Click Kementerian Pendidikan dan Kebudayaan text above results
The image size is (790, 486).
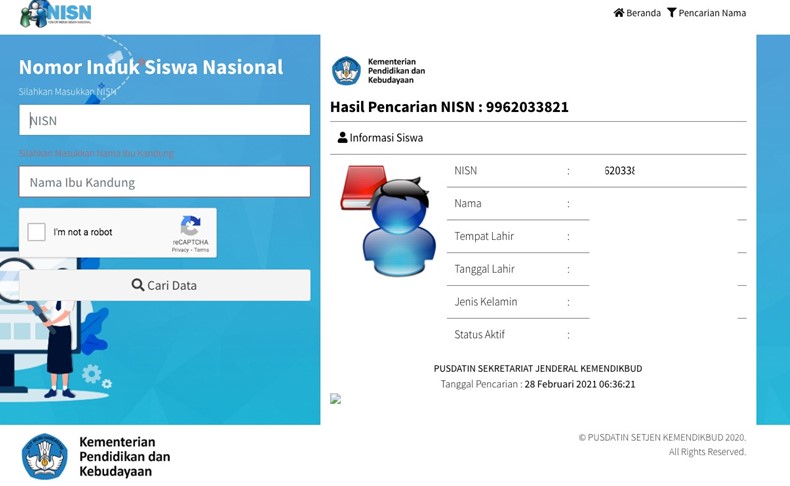point(396,71)
